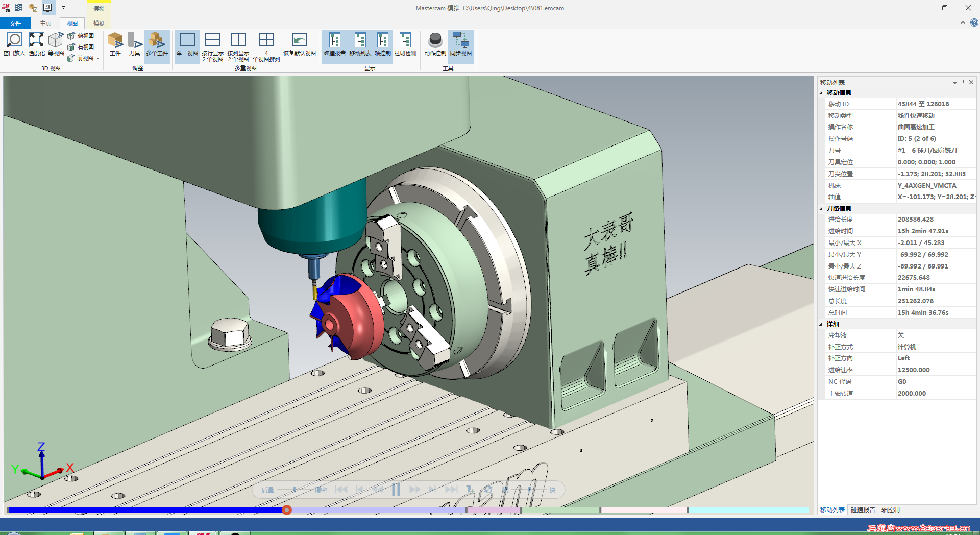Step backward in simulation
This screenshot has height=535, width=980.
pyautogui.click(x=378, y=490)
